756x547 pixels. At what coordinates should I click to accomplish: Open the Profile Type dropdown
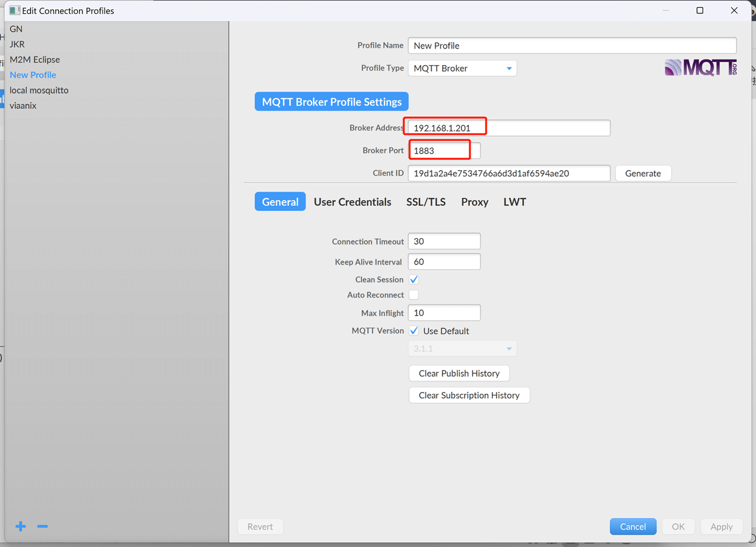pyautogui.click(x=462, y=68)
